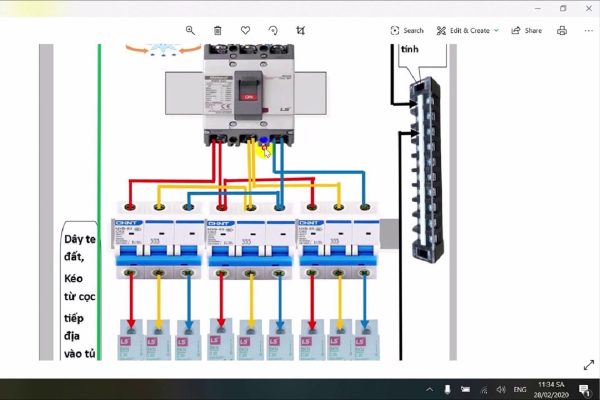Add photo to favorites with heart icon

(x=245, y=30)
